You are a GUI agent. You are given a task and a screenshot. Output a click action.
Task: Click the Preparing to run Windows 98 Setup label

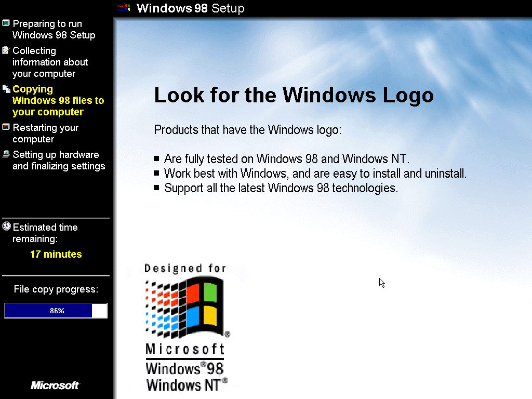(x=54, y=29)
